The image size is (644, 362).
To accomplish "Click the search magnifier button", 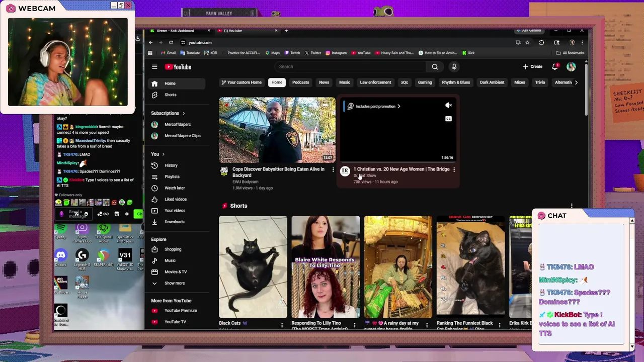I will click(435, 66).
